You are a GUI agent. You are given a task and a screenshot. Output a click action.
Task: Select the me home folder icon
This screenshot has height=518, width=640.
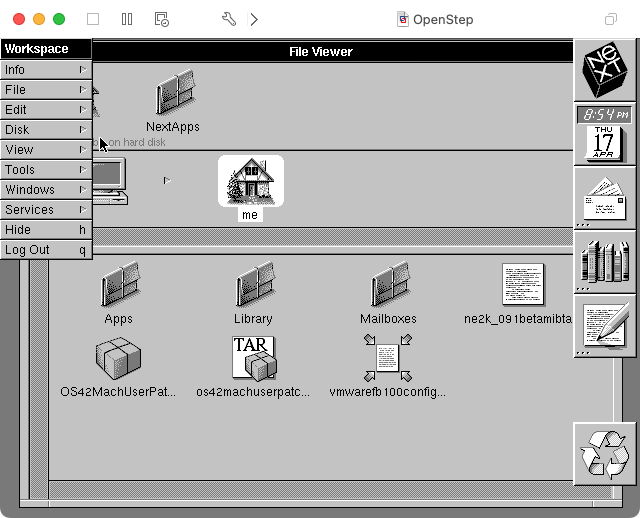[x=251, y=181]
